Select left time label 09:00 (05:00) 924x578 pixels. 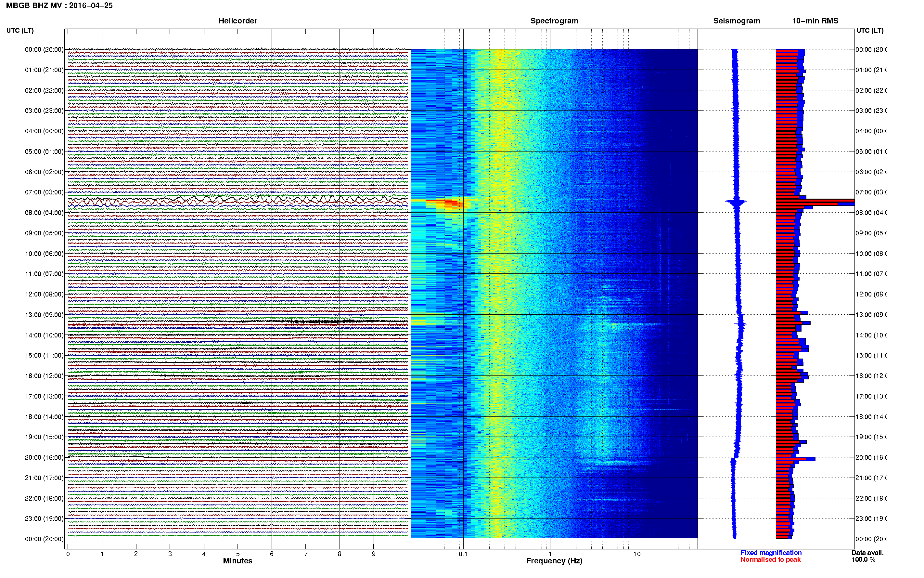pyautogui.click(x=44, y=233)
